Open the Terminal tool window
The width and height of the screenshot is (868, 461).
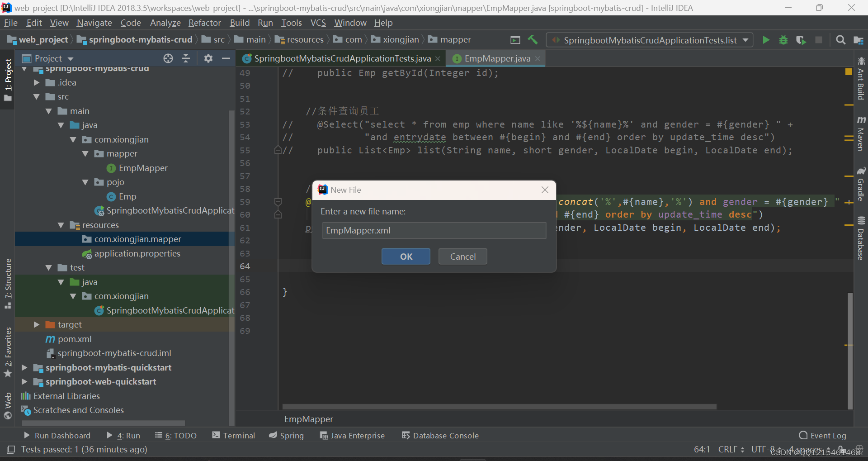[234, 435]
